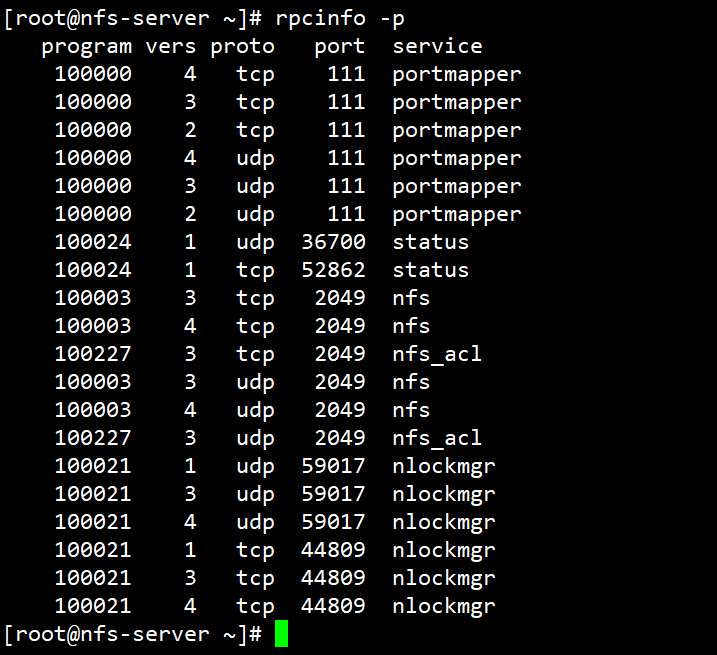Click nlockmgr in the last output row
The width and height of the screenshot is (717, 655).
[444, 606]
